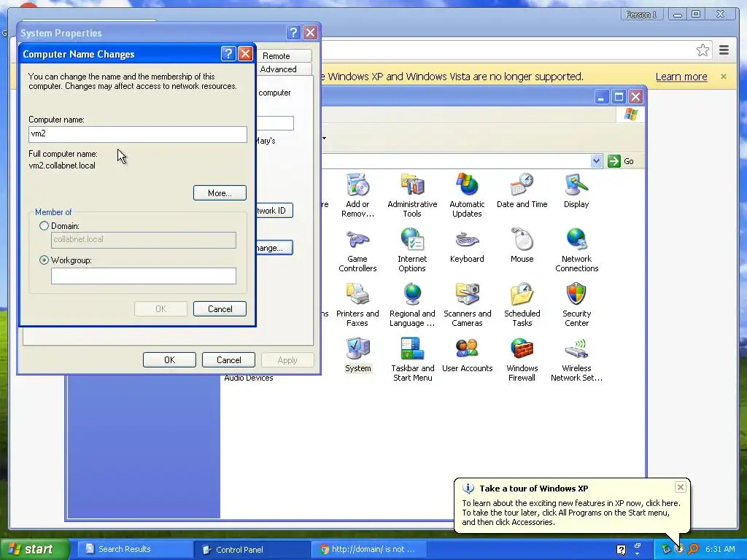Open Add or Remove Programs icon

point(357,195)
